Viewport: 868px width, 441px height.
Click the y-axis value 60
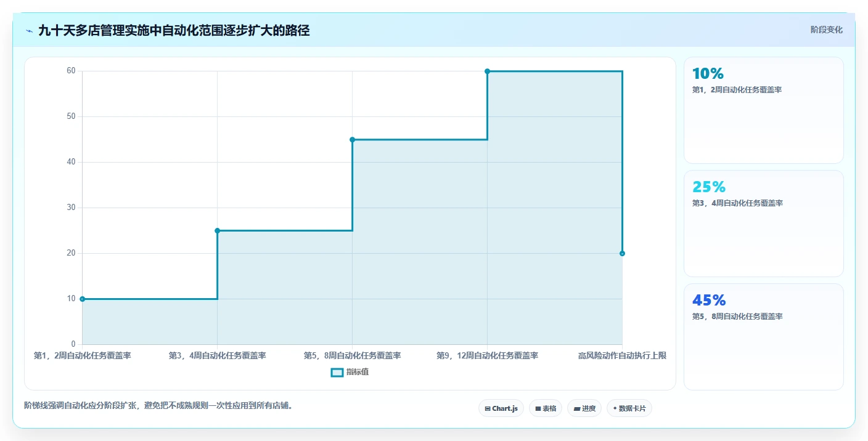(71, 71)
